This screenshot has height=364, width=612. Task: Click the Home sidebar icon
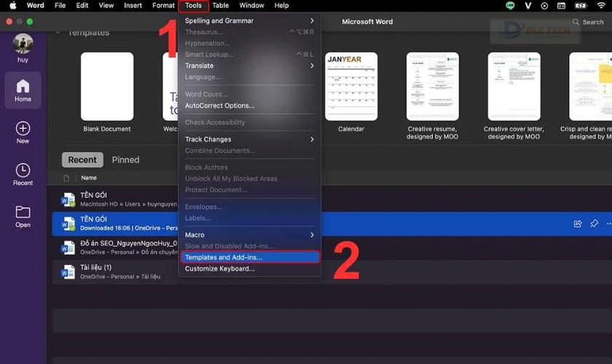23,90
